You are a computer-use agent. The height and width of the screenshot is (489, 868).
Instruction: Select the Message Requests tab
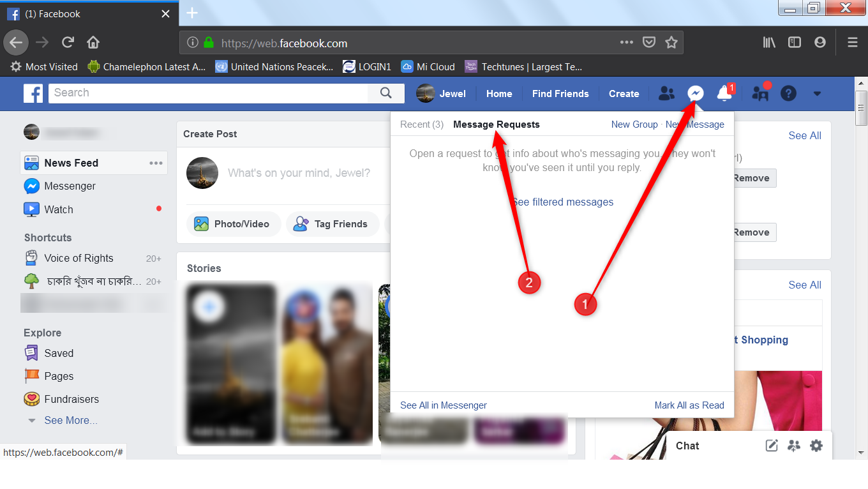(497, 124)
